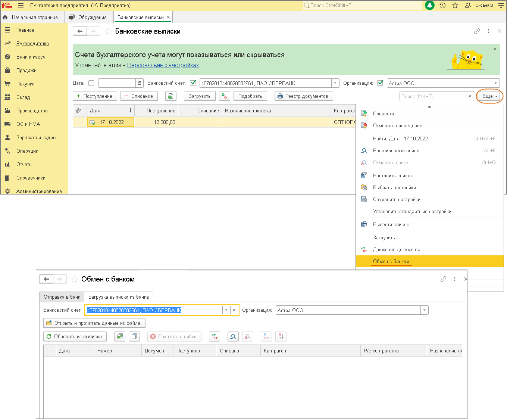Click the Обновить из выписки button

75,336
